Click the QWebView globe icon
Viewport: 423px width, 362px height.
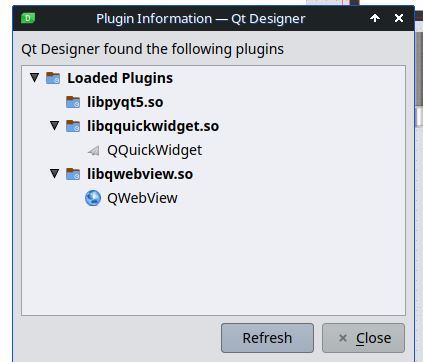(x=93, y=198)
